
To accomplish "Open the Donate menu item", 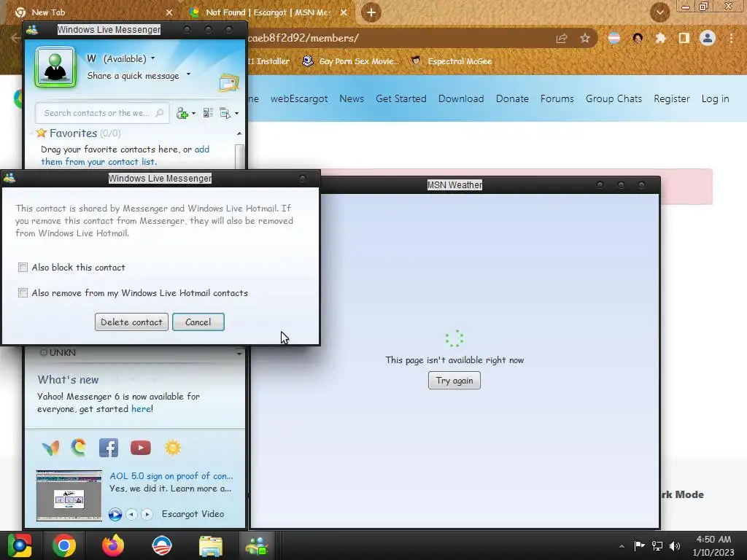I will (x=512, y=98).
